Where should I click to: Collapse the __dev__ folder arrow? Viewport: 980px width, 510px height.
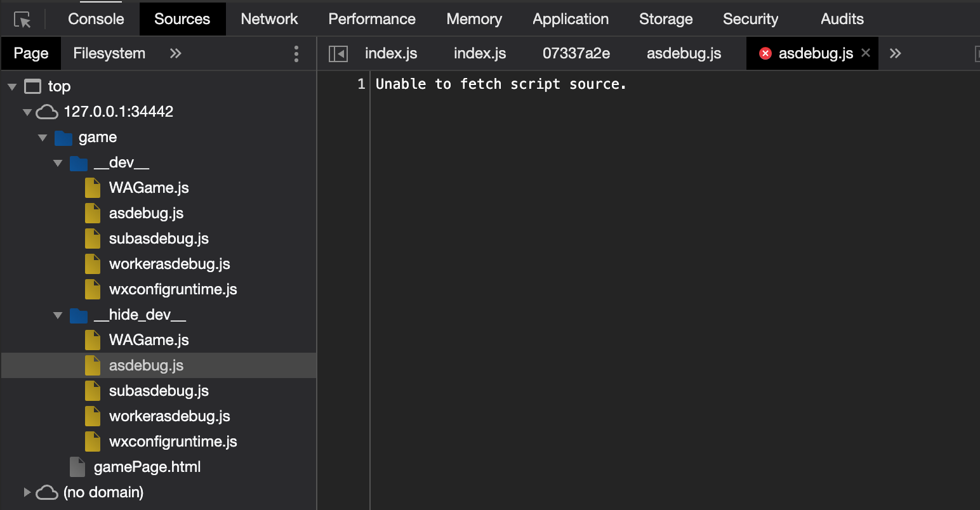tap(58, 163)
